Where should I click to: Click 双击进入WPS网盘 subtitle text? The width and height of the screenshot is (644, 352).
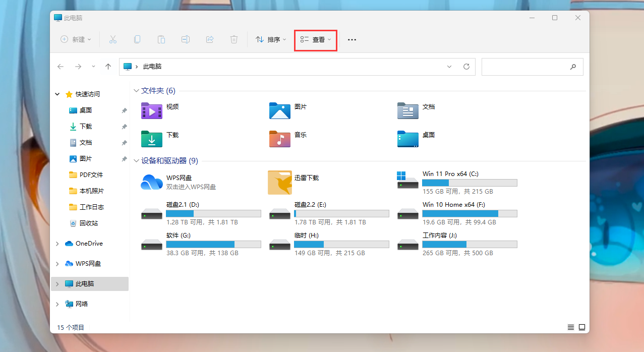(191, 187)
